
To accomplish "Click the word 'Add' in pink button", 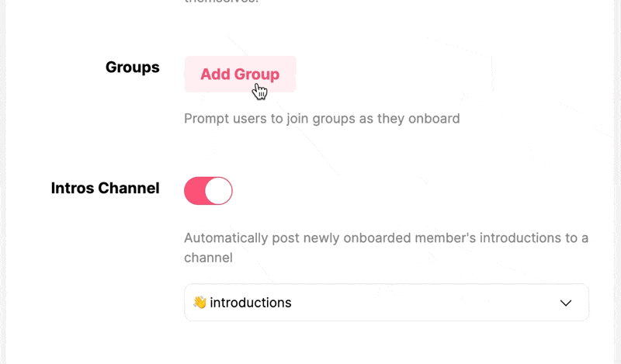I will (215, 74).
